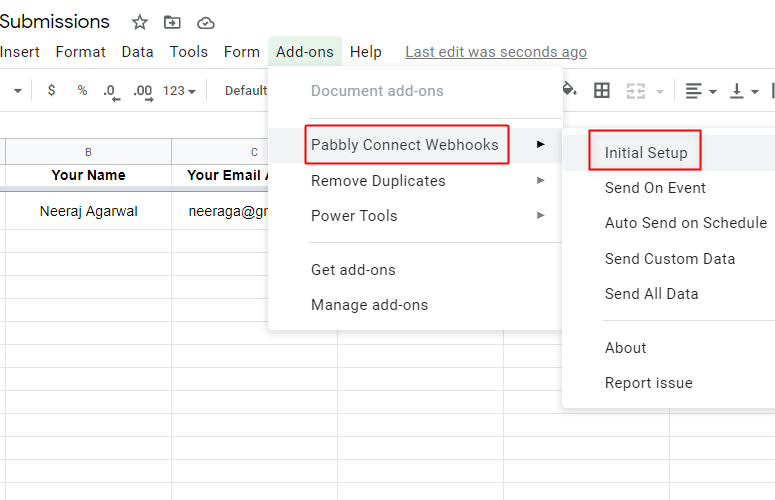Select the Neeraj Agarwal cell
The image size is (775, 500).
88,211
